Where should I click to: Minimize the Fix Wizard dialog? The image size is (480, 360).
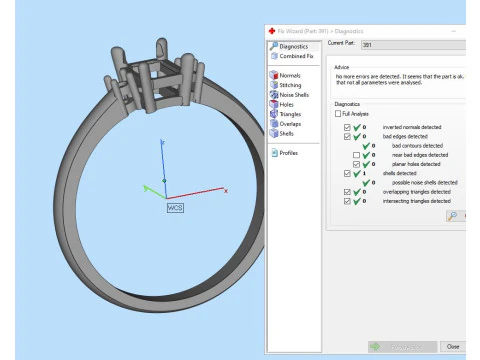point(454,31)
